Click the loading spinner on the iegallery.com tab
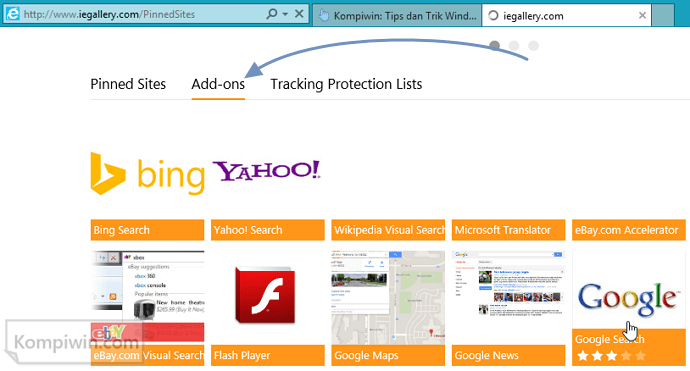Screen dimensions: 690x371 (493, 16)
